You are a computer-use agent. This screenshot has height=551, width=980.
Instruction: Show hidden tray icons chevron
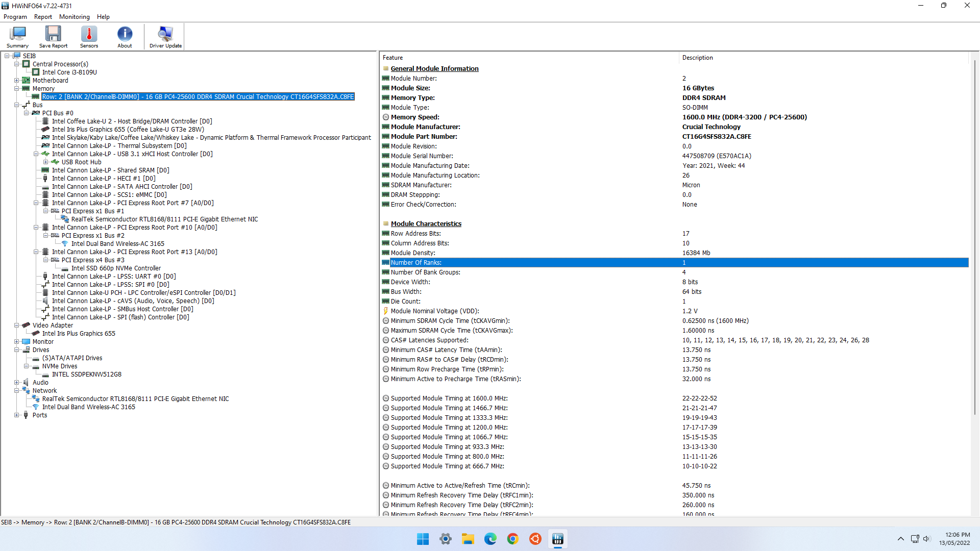(901, 539)
